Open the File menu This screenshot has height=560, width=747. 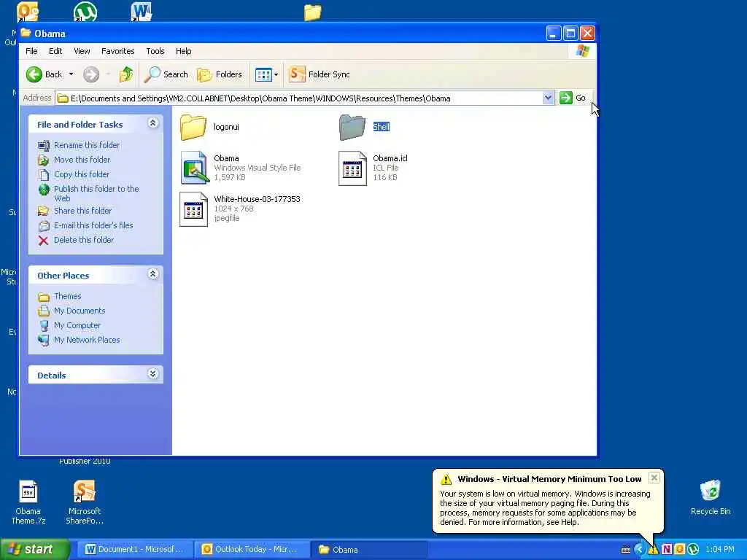tap(31, 51)
